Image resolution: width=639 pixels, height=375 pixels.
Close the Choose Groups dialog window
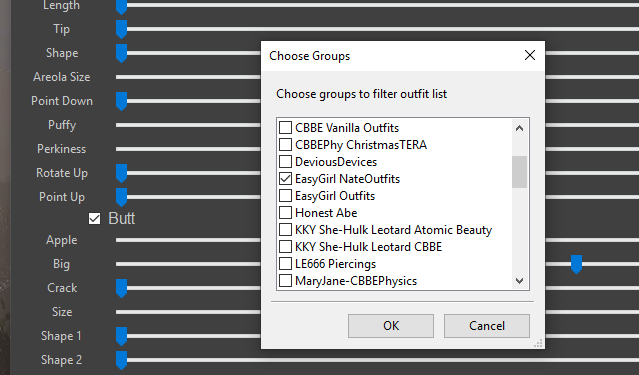tap(530, 55)
